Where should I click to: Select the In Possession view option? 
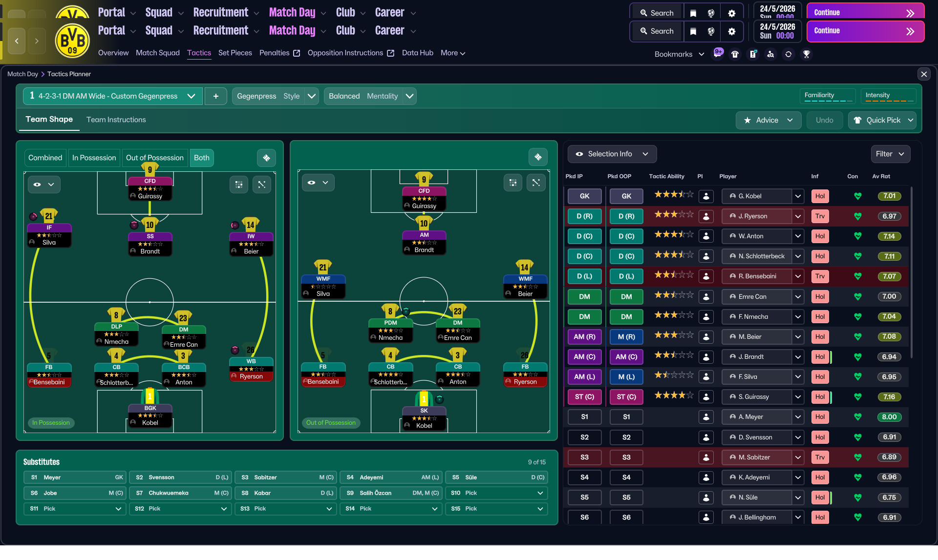coord(94,158)
